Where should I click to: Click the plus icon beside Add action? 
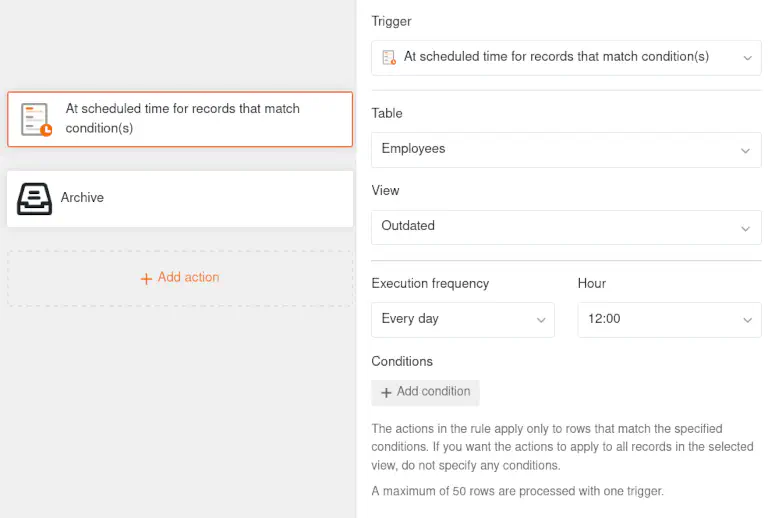(146, 278)
